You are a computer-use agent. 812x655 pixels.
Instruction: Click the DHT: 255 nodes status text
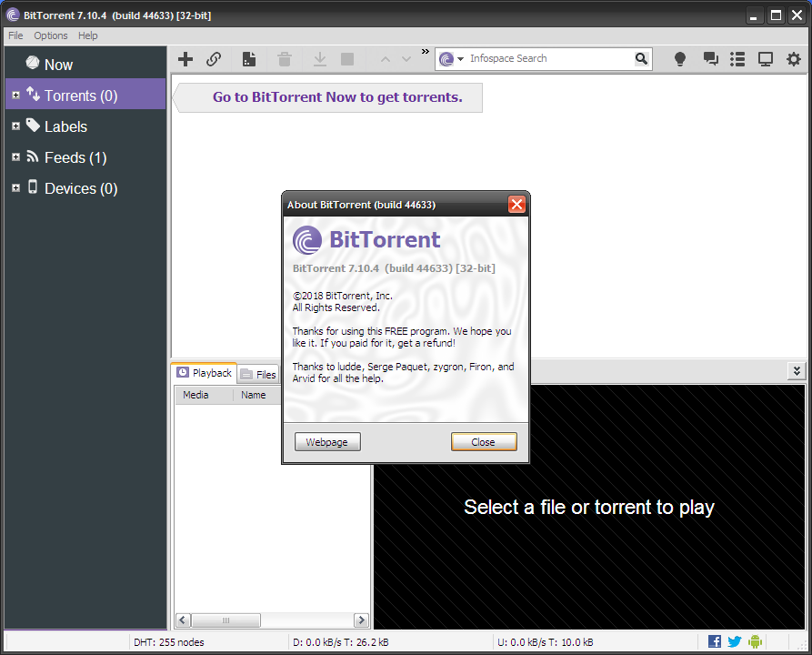(169, 642)
